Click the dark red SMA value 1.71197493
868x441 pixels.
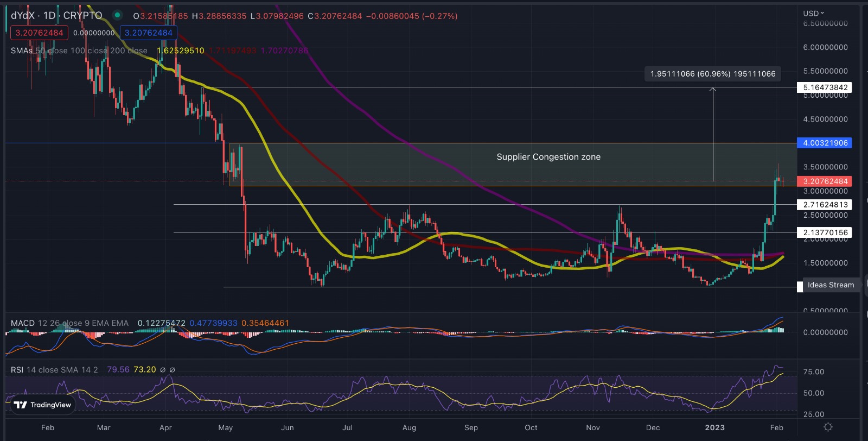tap(232, 51)
